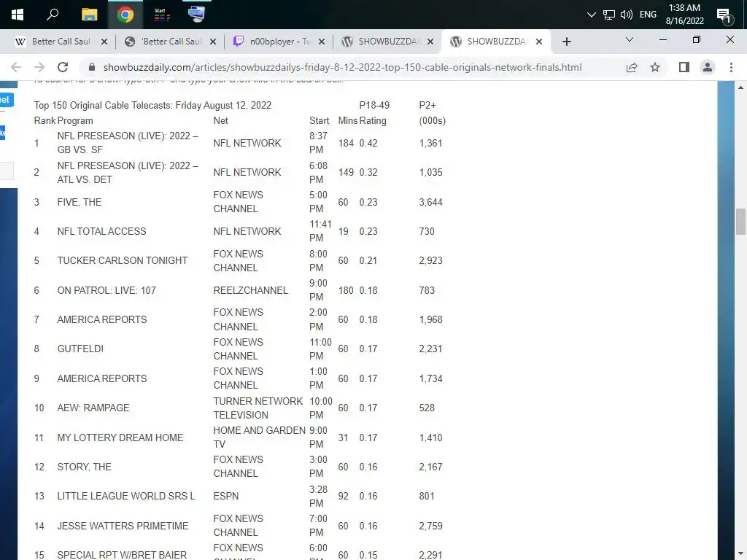Viewport: 747px width, 560px height.
Task: Open the tab search dropdown
Action: (x=630, y=39)
